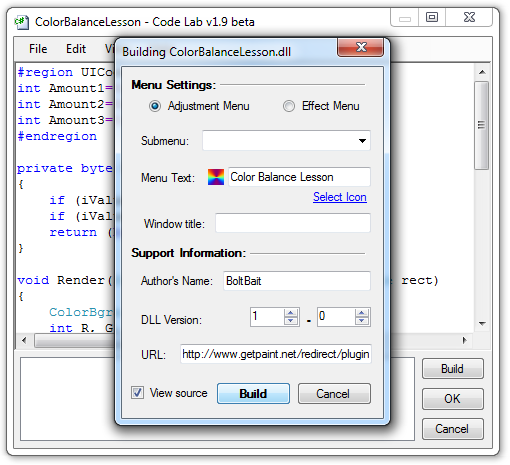Click the code editor scroll-down arrow
This screenshot has width=510, height=465.
tap(482, 323)
